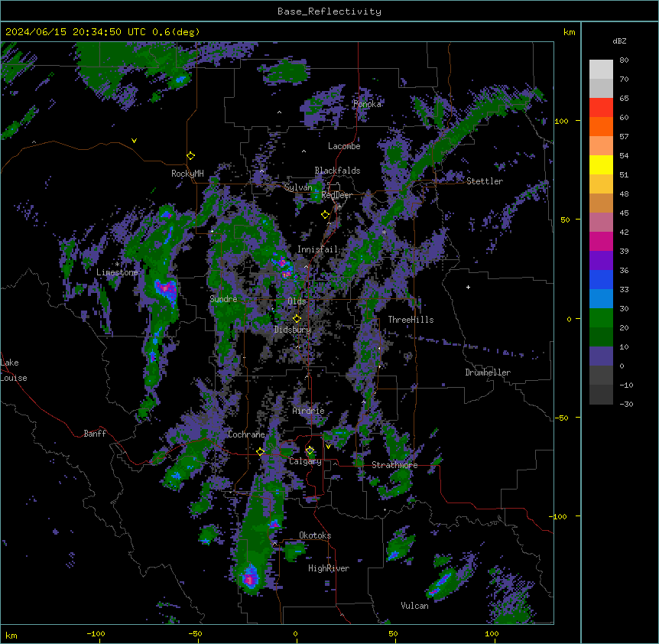This screenshot has width=659, height=644.
Task: Click the Calgary city label
Action: pos(305,461)
